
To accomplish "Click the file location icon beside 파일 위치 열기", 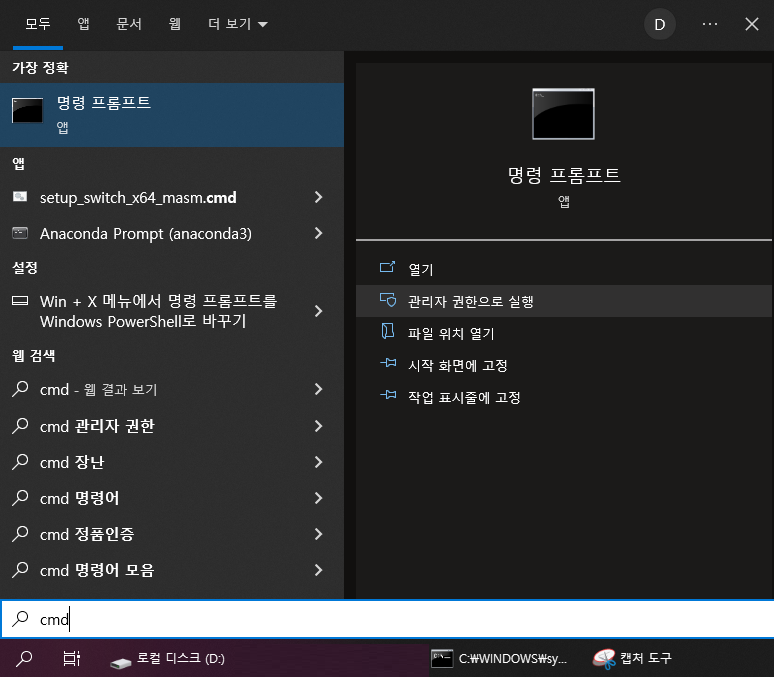I will [x=387, y=331].
